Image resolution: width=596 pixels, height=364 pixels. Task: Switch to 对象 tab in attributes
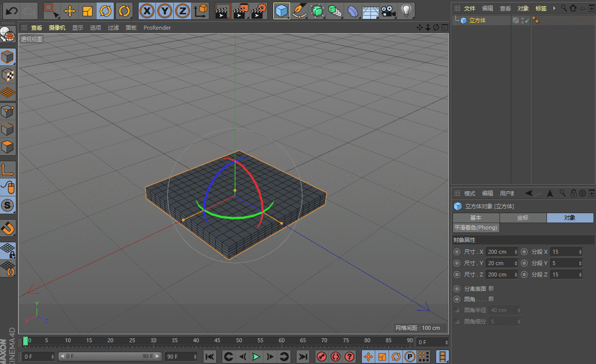[x=570, y=218]
